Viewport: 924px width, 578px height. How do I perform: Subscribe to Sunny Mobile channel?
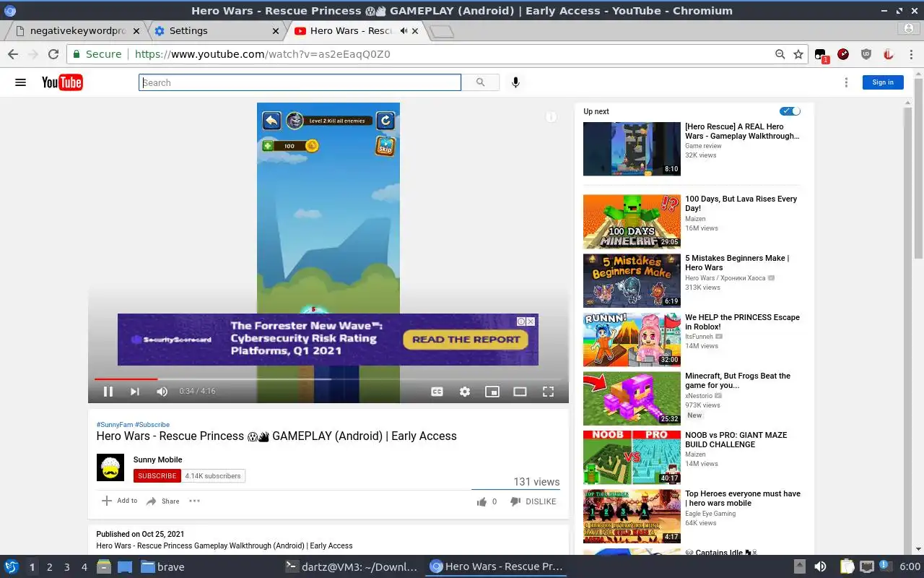(157, 475)
